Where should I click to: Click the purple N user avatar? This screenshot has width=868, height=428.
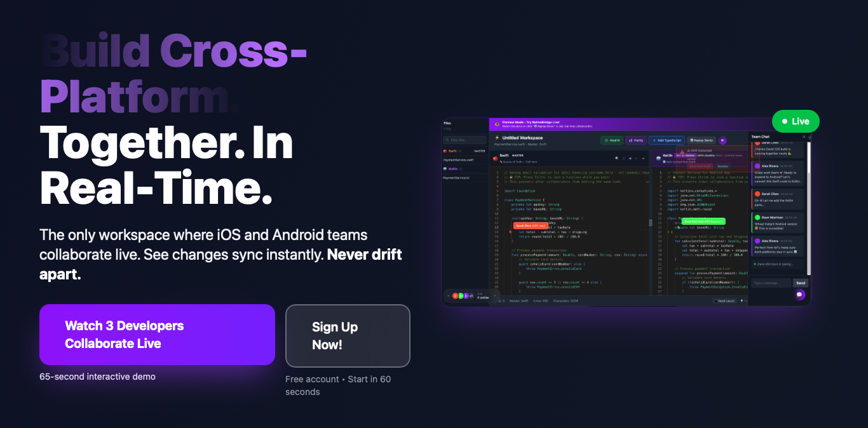click(722, 140)
